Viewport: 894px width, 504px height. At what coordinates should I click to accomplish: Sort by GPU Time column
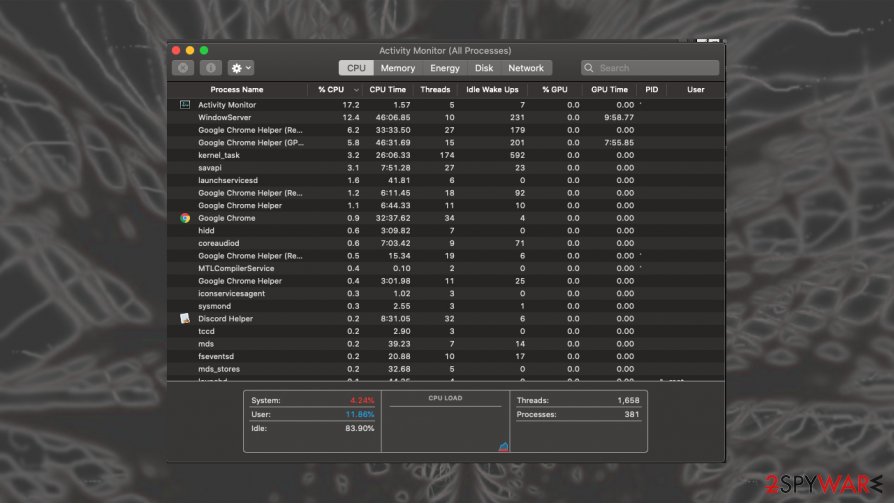[x=609, y=90]
